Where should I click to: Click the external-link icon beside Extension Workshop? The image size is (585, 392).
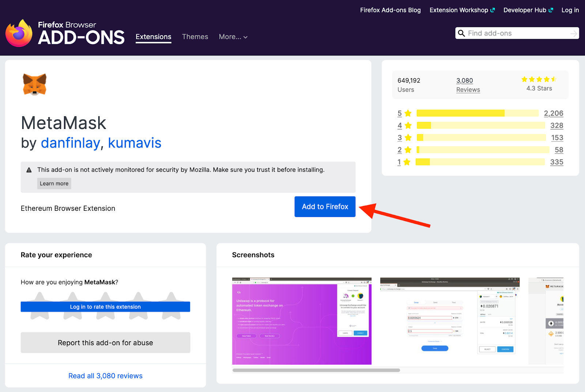pyautogui.click(x=492, y=10)
